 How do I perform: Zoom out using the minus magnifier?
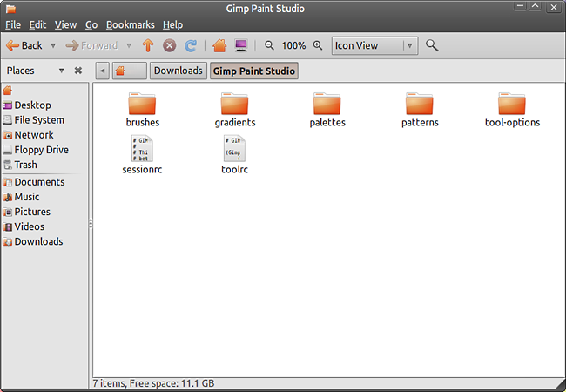click(269, 45)
